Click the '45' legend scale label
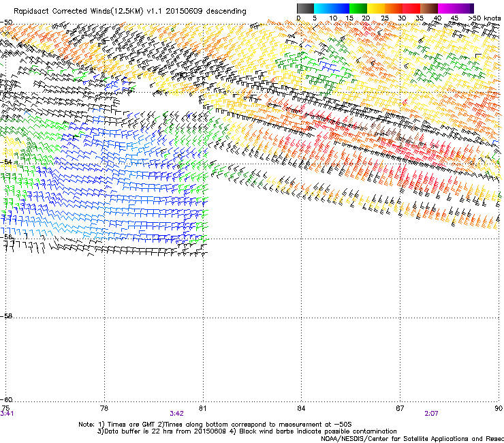The width and height of the screenshot is (504, 443). (454, 18)
